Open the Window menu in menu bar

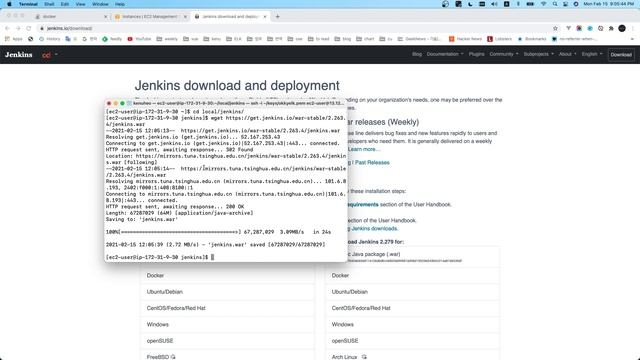100,4
